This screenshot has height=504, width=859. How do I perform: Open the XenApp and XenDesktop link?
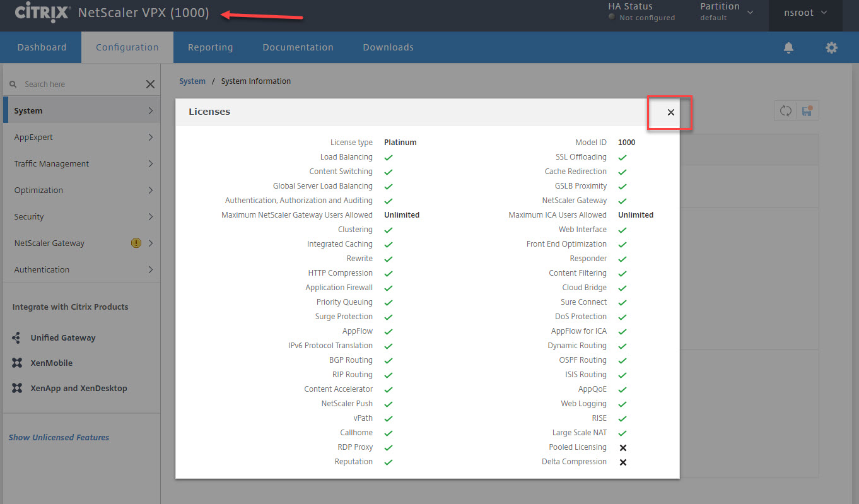79,388
